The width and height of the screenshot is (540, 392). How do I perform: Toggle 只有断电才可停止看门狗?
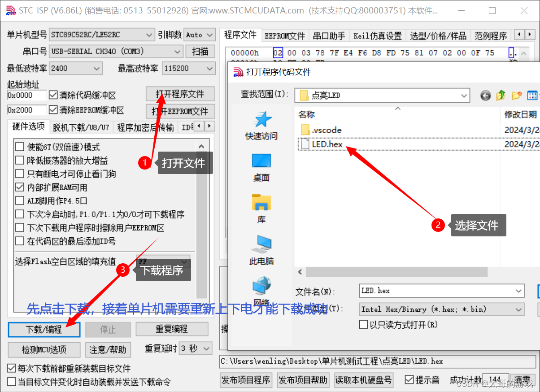(20, 174)
